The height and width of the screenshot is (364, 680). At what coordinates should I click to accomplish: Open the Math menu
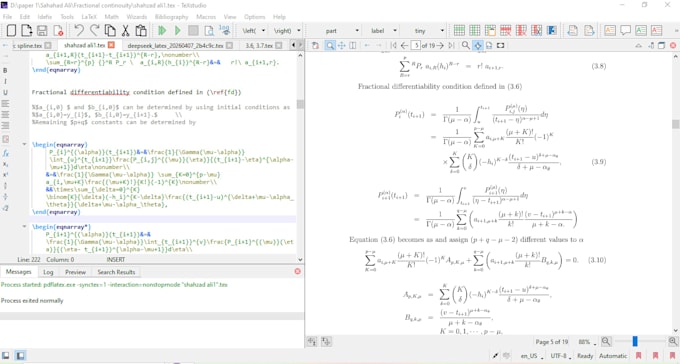[111, 17]
